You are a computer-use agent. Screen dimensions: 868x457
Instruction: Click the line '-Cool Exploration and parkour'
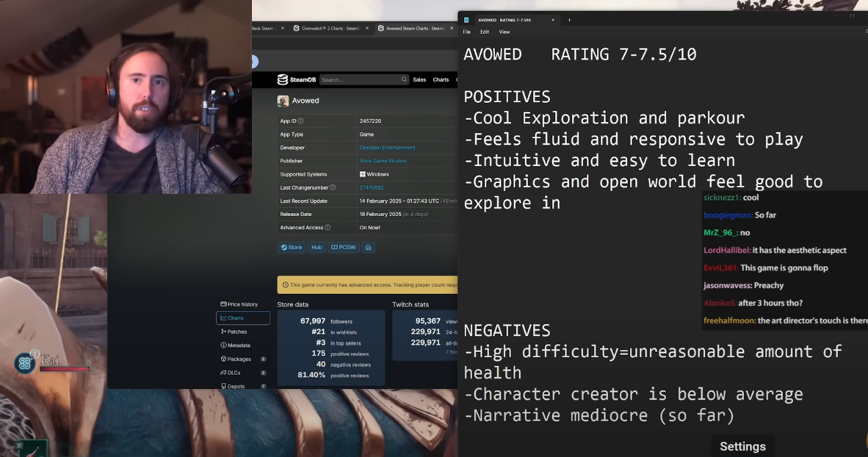click(x=605, y=118)
